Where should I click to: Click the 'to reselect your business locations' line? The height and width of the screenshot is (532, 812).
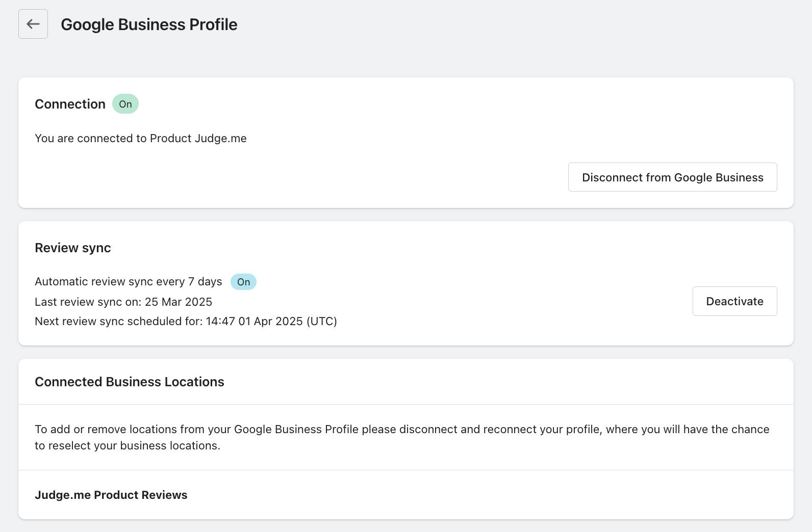(x=128, y=445)
